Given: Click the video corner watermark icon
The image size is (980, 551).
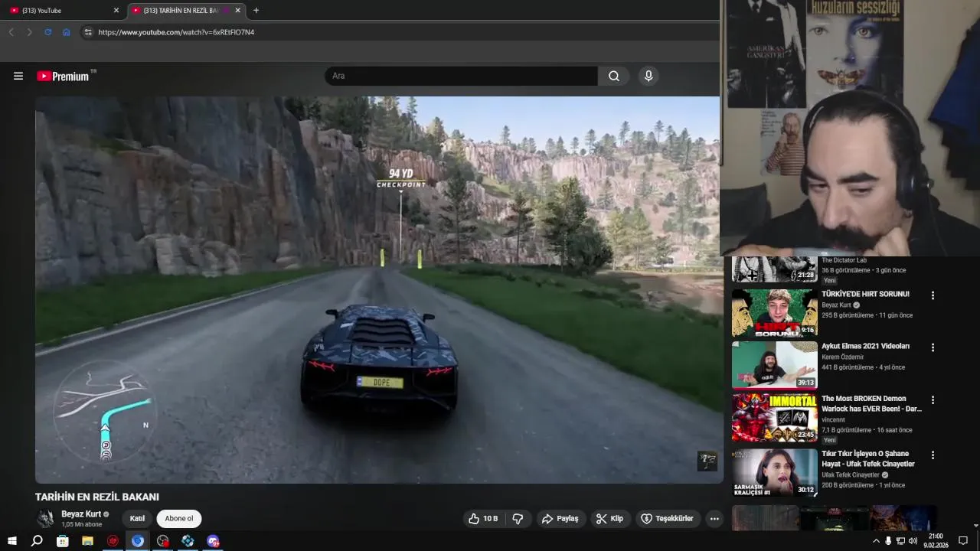Looking at the screenshot, I should [x=707, y=461].
